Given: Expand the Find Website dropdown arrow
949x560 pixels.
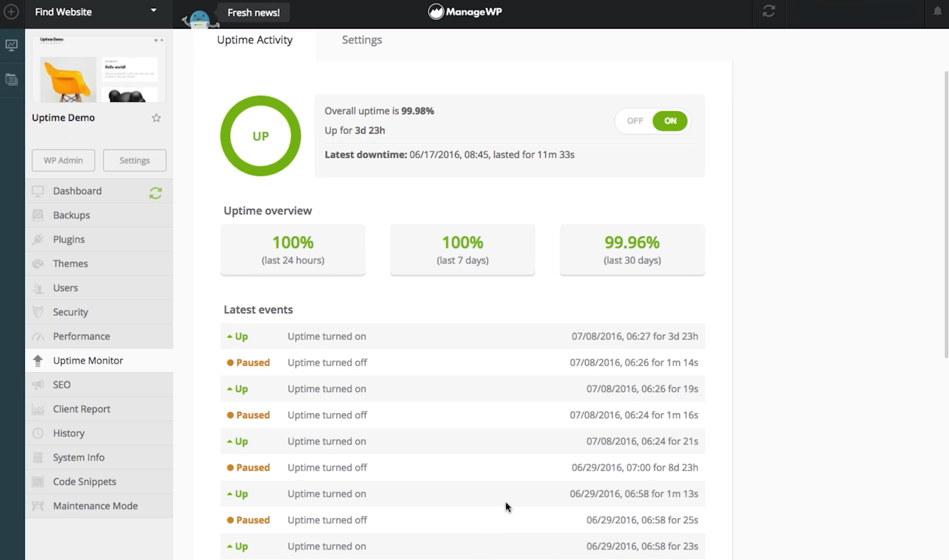Looking at the screenshot, I should click(154, 11).
